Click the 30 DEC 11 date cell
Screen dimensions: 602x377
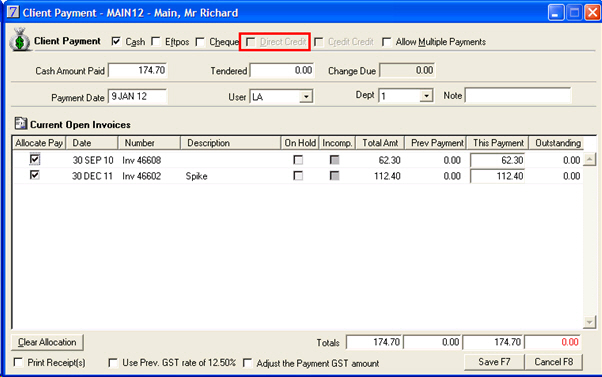(x=93, y=176)
